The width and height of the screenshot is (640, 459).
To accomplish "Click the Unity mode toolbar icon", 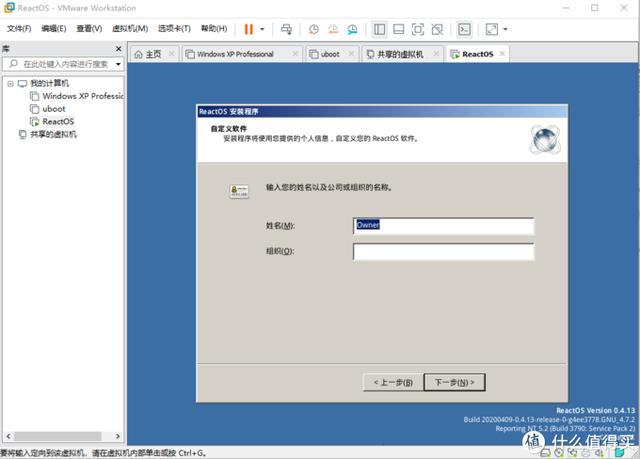I will pos(437,29).
